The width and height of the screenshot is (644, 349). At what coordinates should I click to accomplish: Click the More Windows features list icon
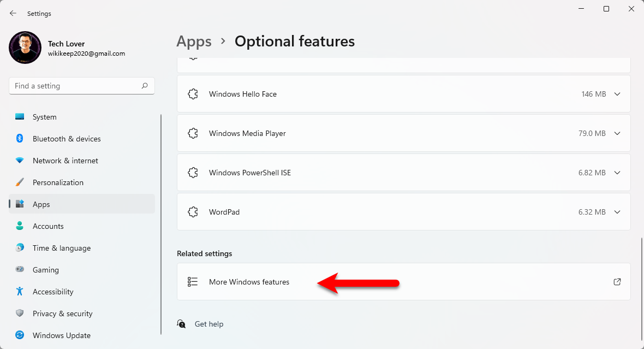pyautogui.click(x=193, y=282)
